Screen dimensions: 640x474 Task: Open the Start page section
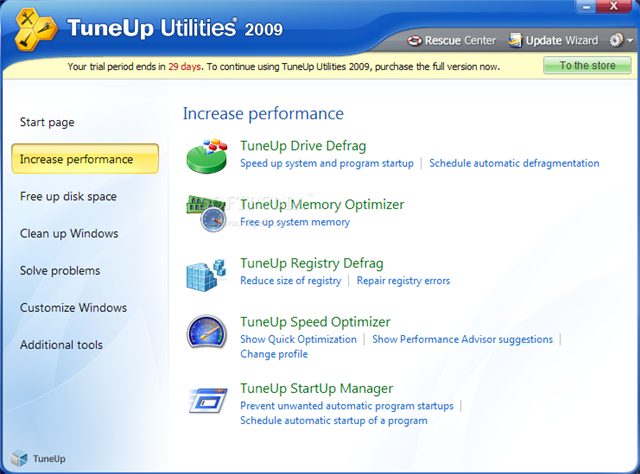tap(47, 122)
